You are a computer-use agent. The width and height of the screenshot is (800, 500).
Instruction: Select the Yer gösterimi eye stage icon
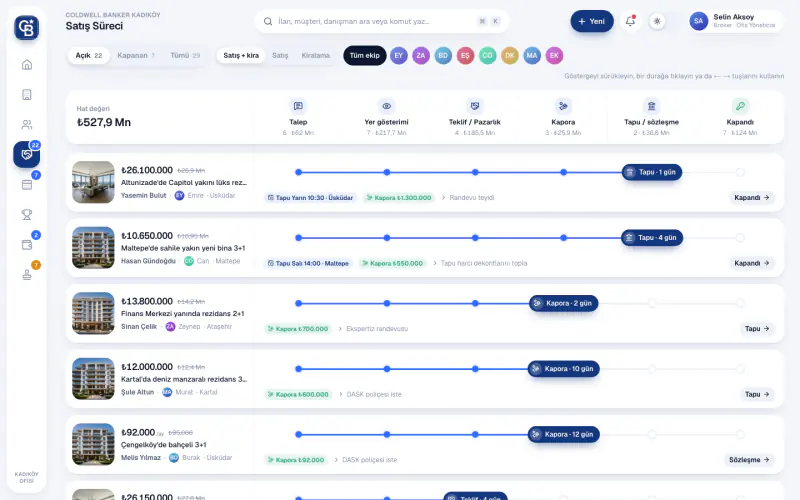pyautogui.click(x=387, y=106)
